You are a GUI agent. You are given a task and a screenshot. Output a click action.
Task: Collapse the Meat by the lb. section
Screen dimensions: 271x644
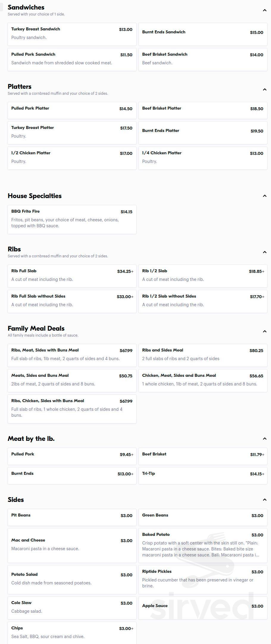coord(264,438)
